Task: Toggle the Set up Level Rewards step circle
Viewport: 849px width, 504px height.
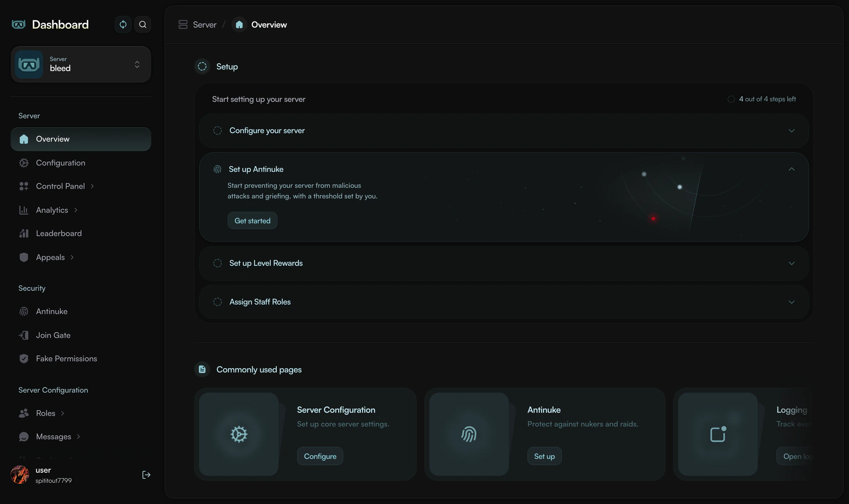Action: (218, 263)
